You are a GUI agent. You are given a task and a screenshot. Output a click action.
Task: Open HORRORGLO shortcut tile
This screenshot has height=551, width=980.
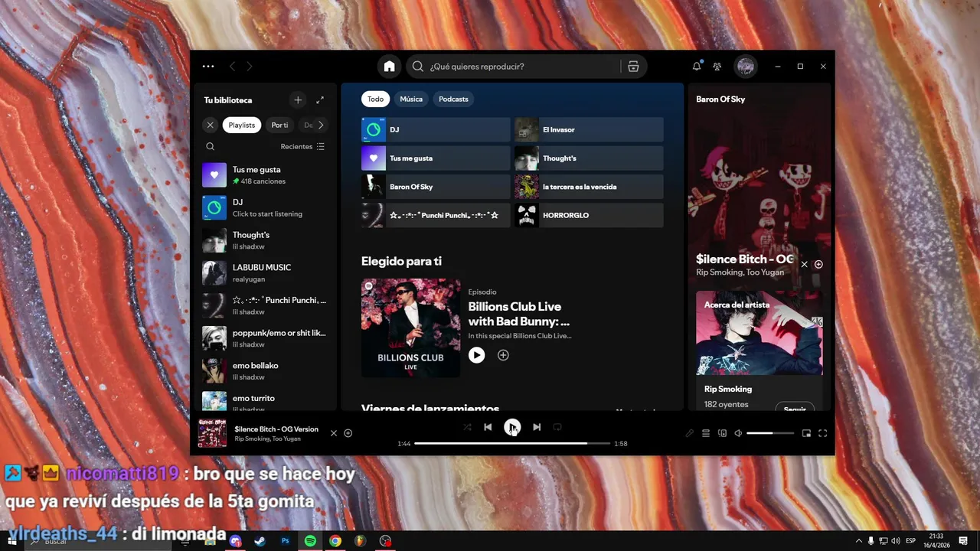tap(589, 215)
